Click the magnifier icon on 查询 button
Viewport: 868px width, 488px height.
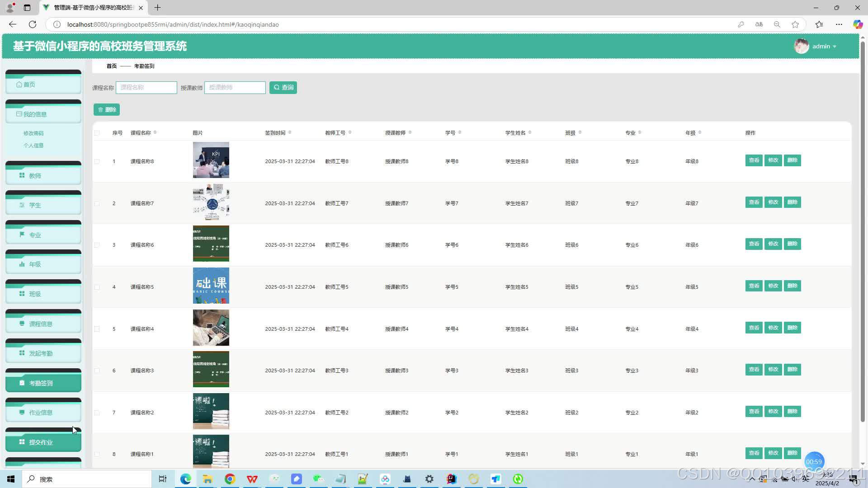(277, 88)
